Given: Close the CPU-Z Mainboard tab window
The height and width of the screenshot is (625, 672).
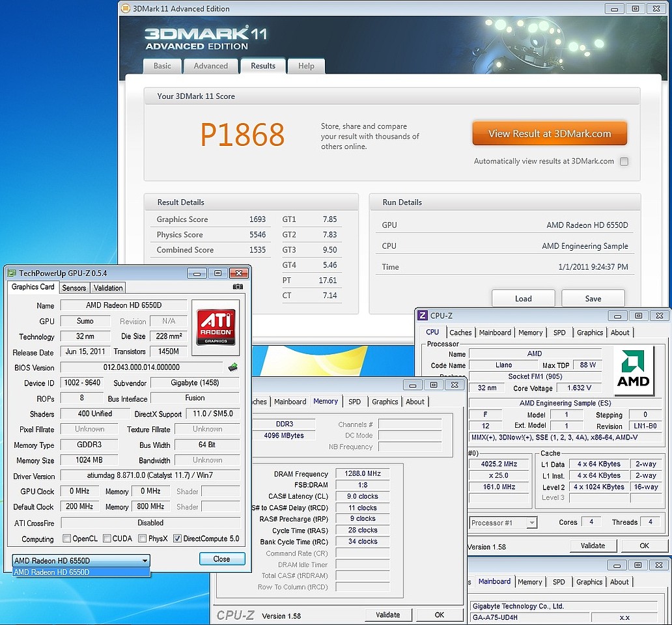Looking at the screenshot, I should 659,566.
